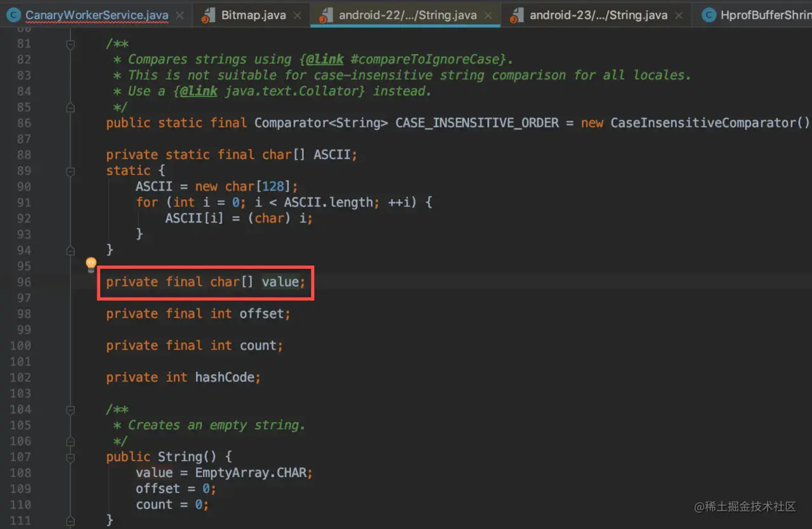The image size is (812, 529).
Task: Click the CaseInsensitiveComparator constructor call
Action: pyautogui.click(x=710, y=123)
